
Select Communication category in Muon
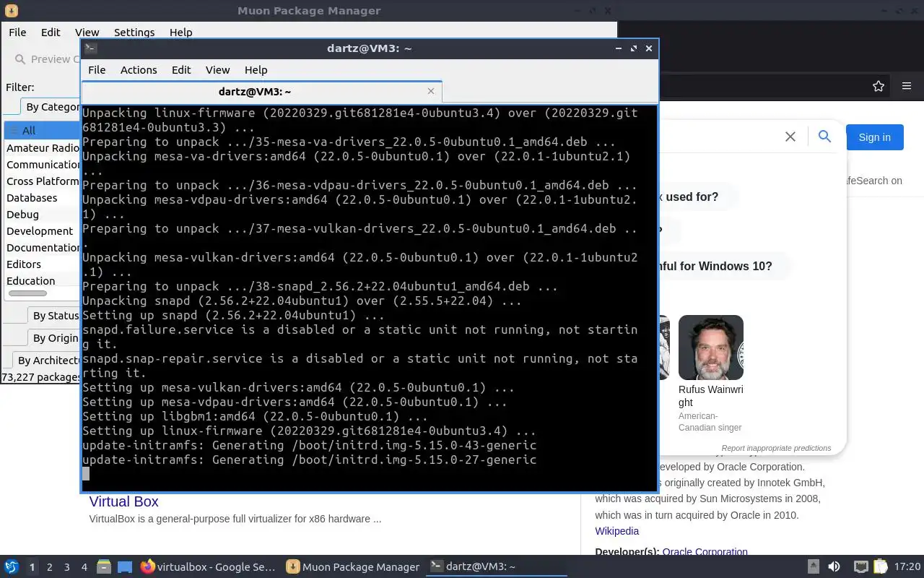pos(42,165)
